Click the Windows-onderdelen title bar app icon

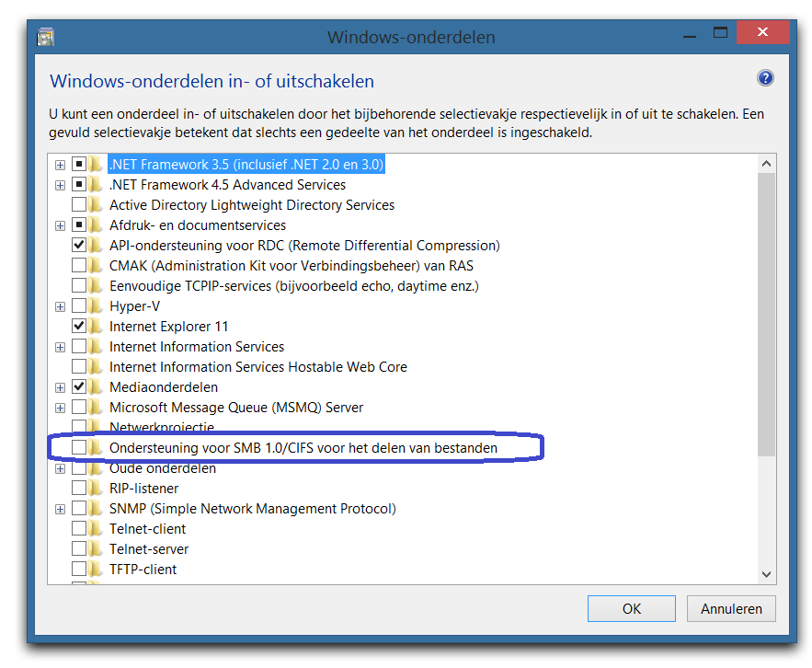click(46, 38)
